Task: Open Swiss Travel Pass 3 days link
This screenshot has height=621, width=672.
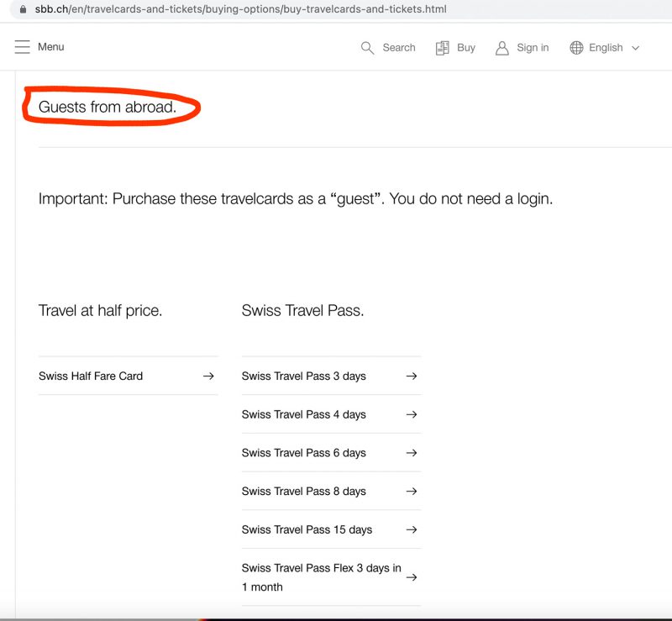Action: 331,376
